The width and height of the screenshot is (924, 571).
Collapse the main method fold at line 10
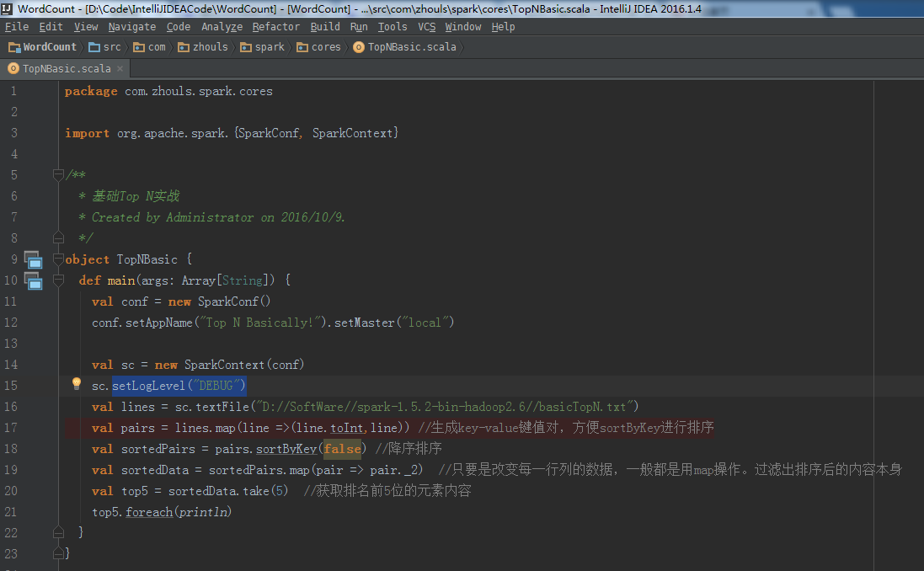[x=58, y=280]
